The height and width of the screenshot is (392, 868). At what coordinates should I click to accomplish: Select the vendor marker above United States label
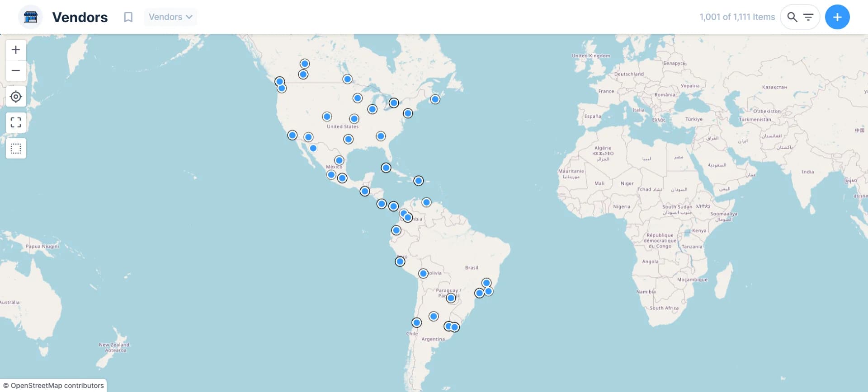tap(354, 119)
